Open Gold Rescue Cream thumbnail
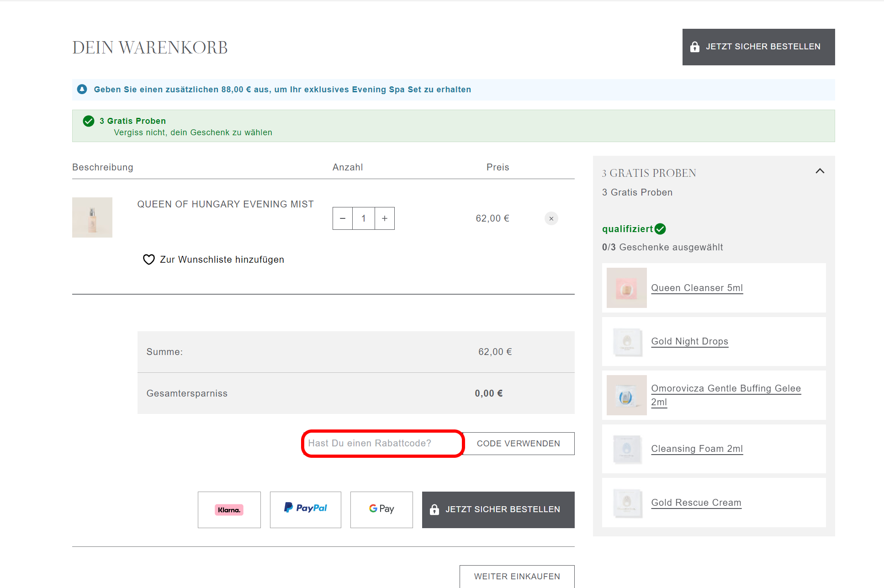Screen dimensions: 884x588 tap(627, 503)
